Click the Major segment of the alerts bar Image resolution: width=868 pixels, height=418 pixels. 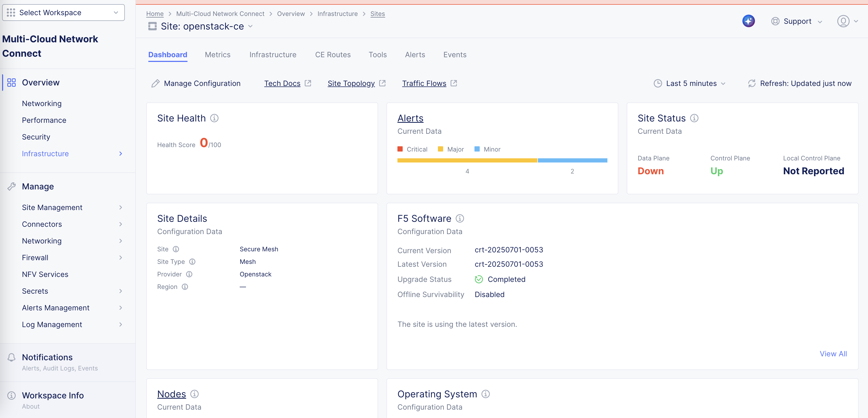point(468,160)
